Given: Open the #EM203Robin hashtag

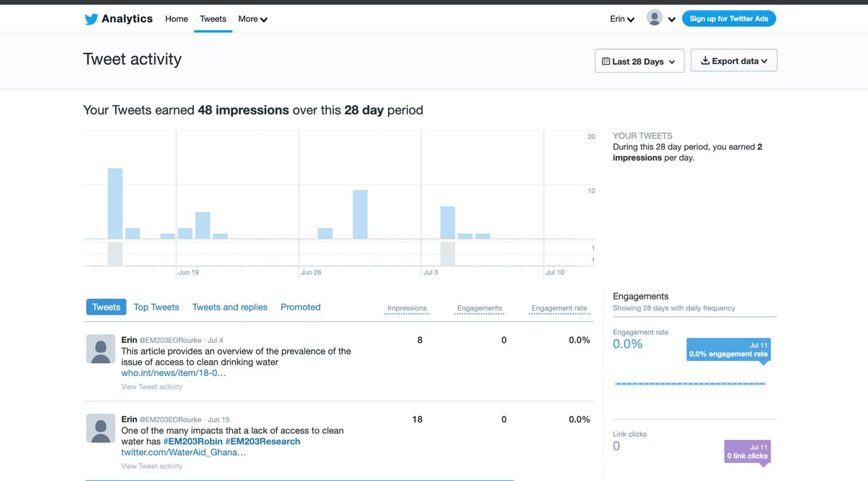Looking at the screenshot, I should (192, 441).
